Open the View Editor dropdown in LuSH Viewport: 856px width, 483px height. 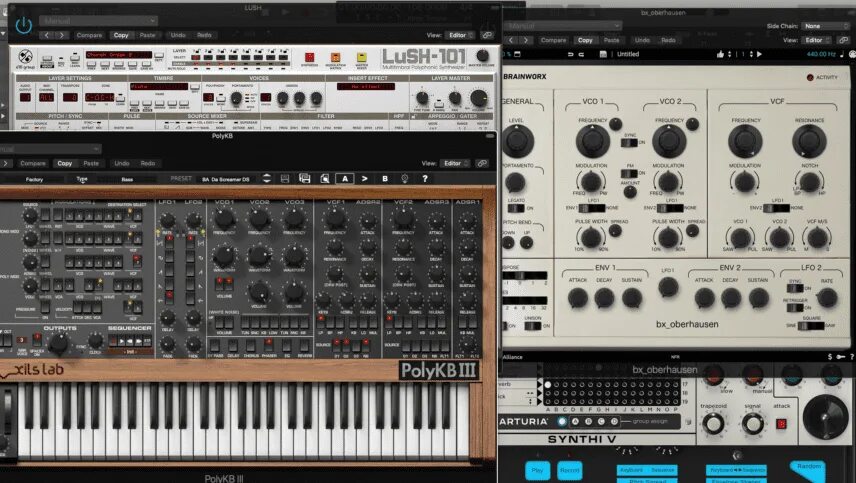461,35
